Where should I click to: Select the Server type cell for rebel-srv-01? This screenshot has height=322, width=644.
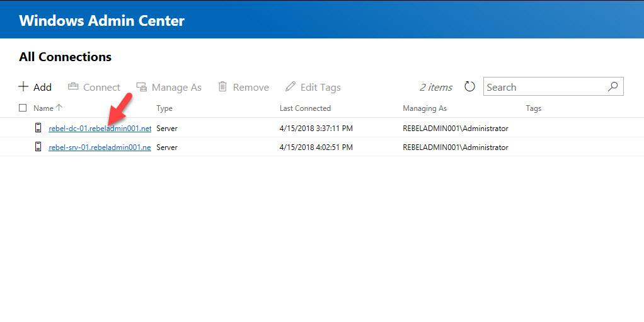[167, 147]
